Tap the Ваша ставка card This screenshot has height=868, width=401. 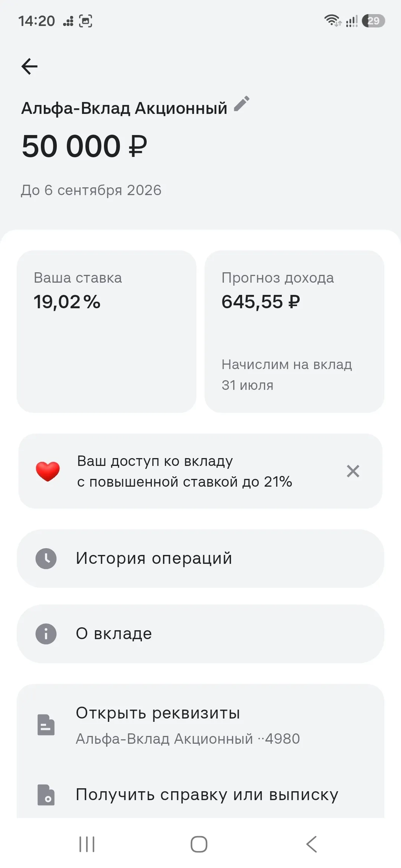tap(107, 331)
